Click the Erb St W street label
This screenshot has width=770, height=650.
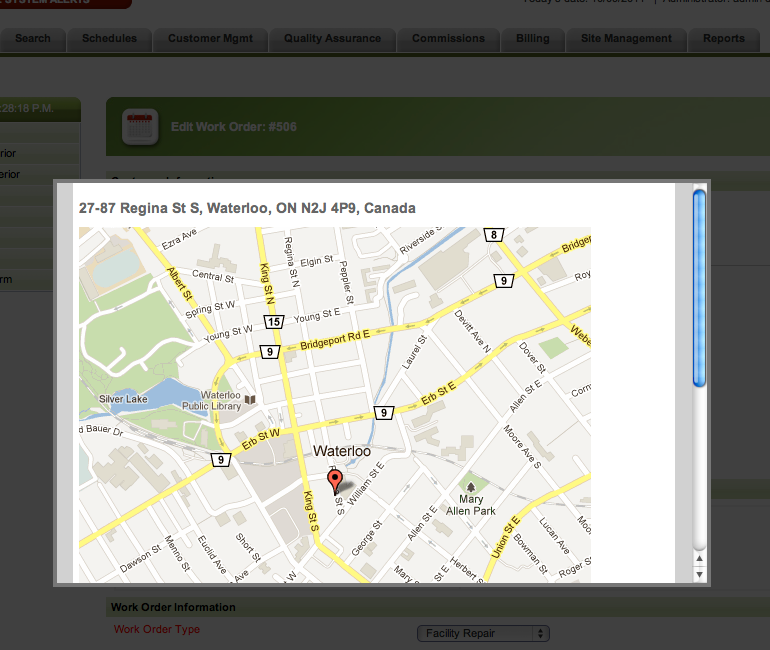pyautogui.click(x=261, y=439)
